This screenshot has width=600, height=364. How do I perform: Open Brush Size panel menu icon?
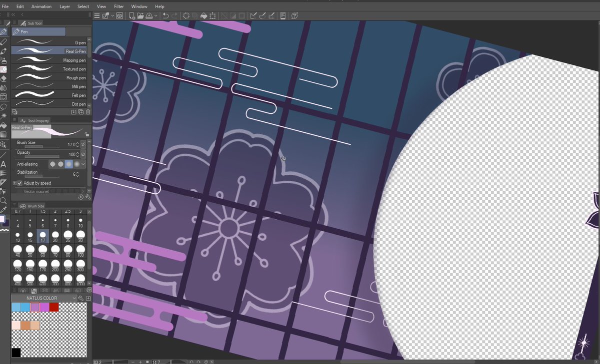tap(14, 205)
